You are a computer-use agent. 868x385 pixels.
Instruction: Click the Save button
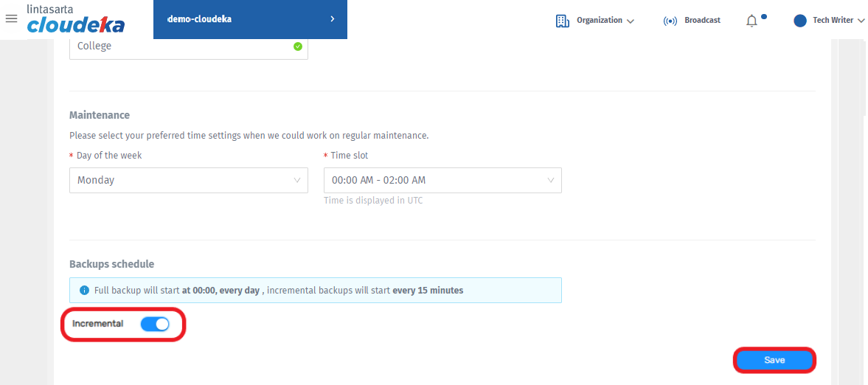774,360
